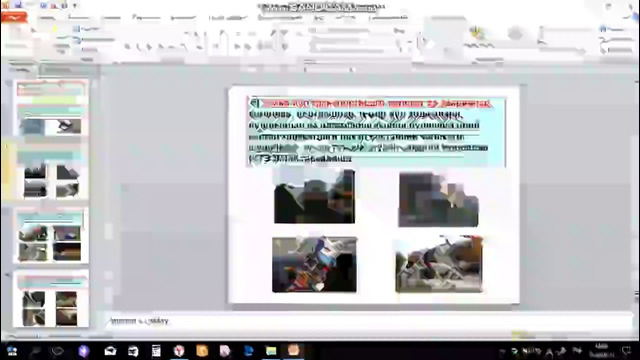Click into the notes pane below the slide
This screenshot has width=640, height=360.
tap(369, 322)
